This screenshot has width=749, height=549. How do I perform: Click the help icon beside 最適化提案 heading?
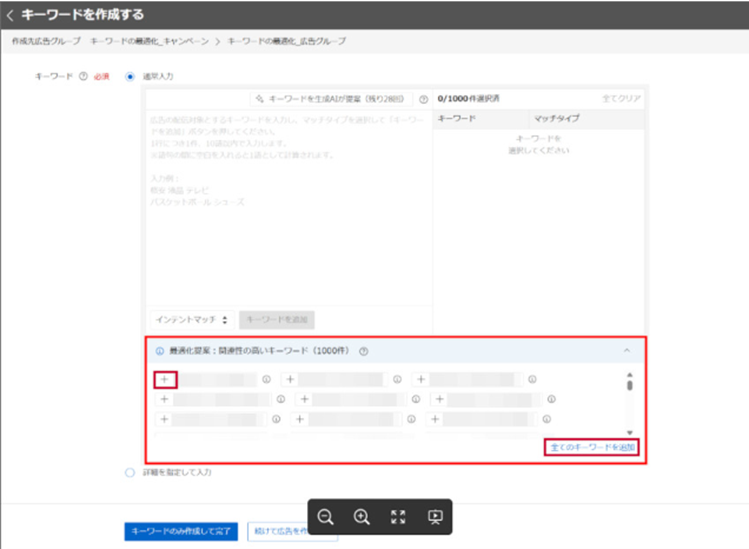coord(364,352)
